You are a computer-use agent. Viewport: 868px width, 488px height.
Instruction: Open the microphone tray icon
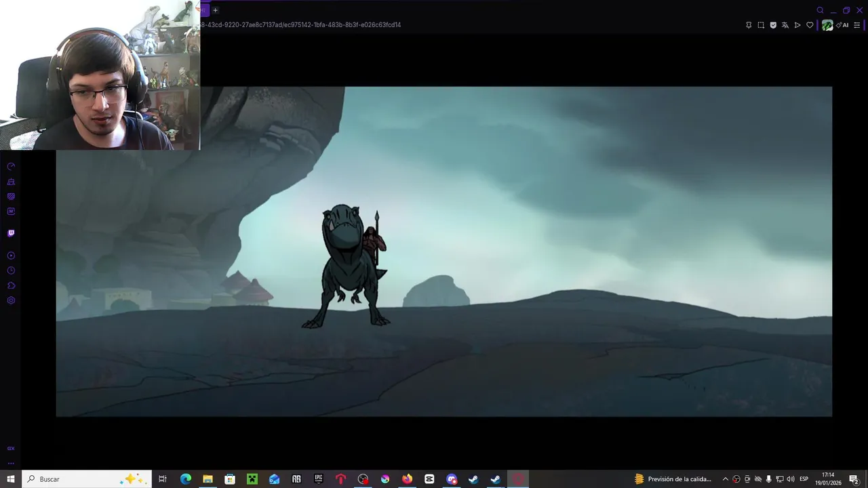click(769, 479)
